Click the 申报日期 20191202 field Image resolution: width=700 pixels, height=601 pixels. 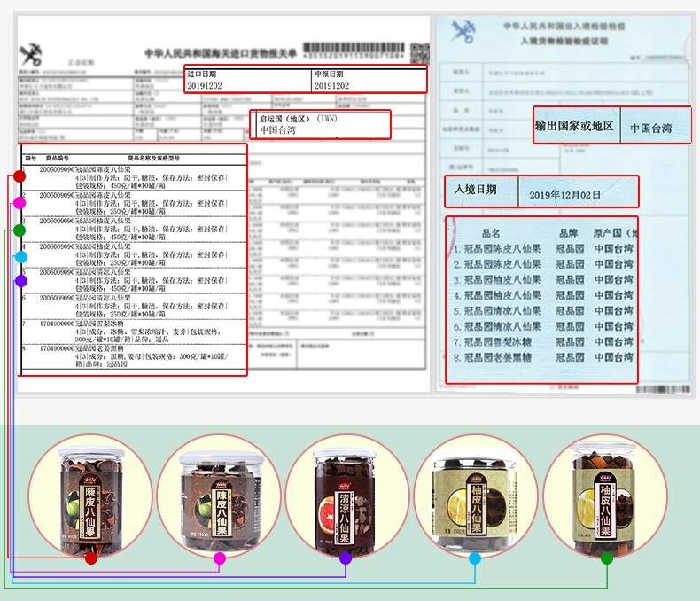[x=368, y=80]
